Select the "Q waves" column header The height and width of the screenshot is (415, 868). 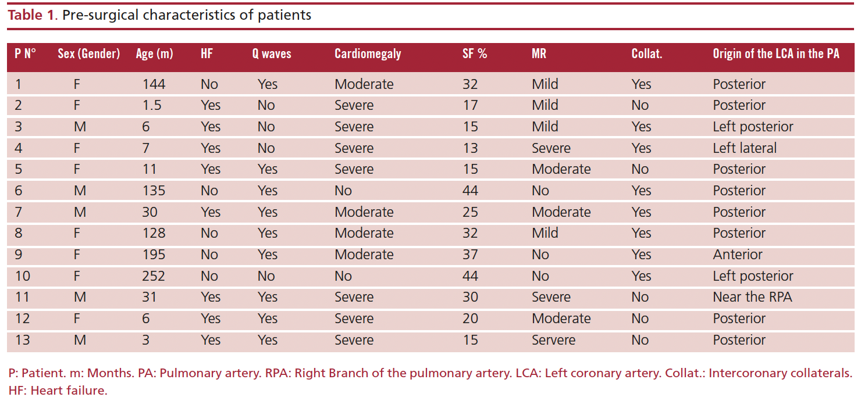271,54
